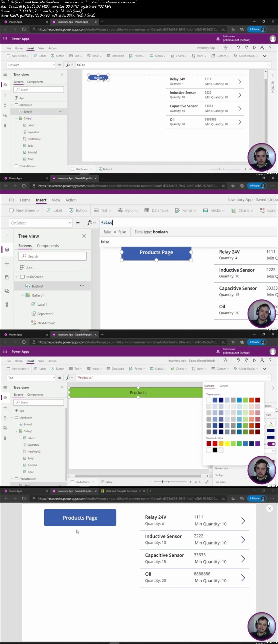Select the small blue Button on the top frame canvas
Screen dimensions: 278x644
click(x=98, y=78)
